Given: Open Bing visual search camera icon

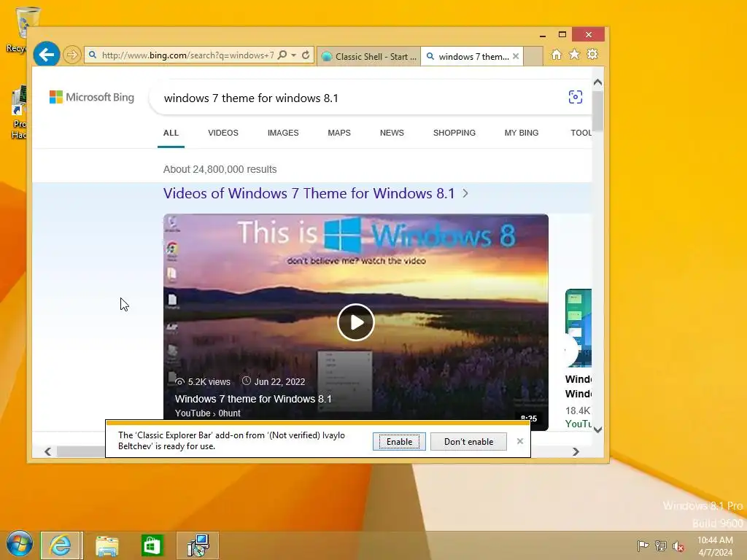Looking at the screenshot, I should pos(575,97).
